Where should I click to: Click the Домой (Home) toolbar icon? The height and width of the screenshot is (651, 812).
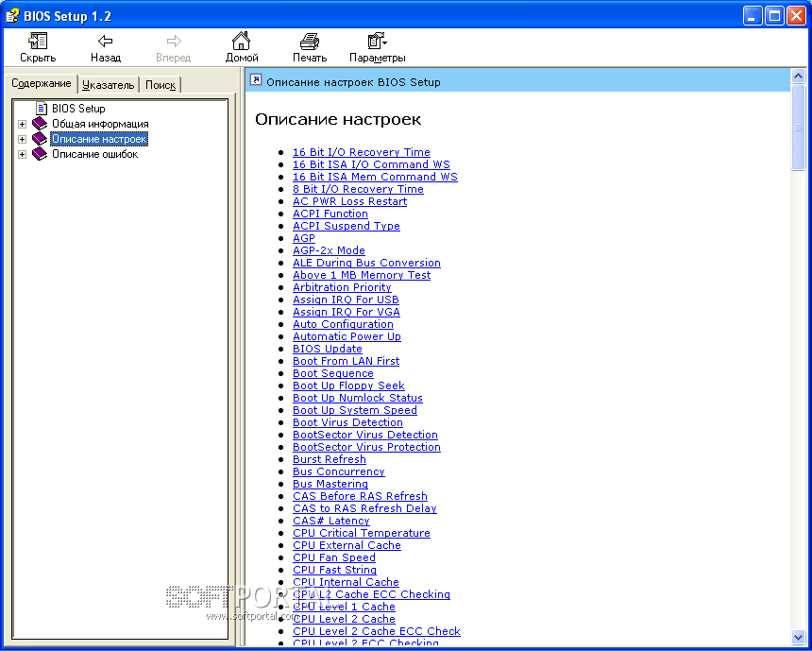(x=242, y=41)
